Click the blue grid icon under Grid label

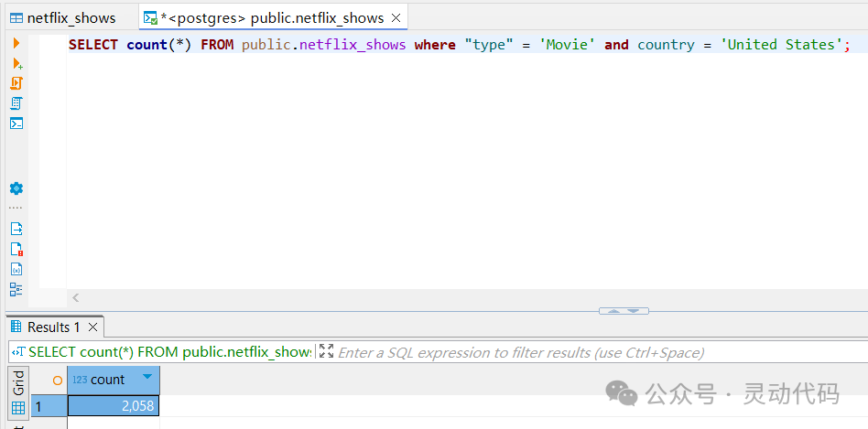[x=18, y=408]
